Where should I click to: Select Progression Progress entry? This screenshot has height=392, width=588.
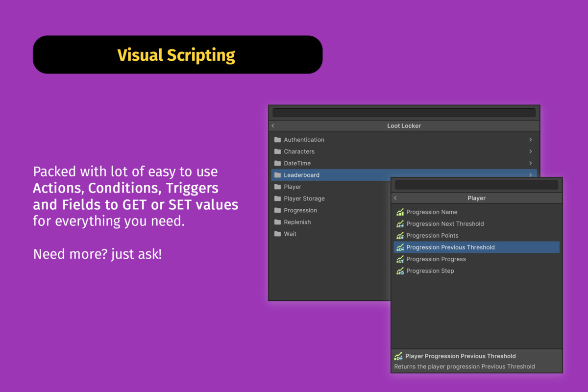476,259
